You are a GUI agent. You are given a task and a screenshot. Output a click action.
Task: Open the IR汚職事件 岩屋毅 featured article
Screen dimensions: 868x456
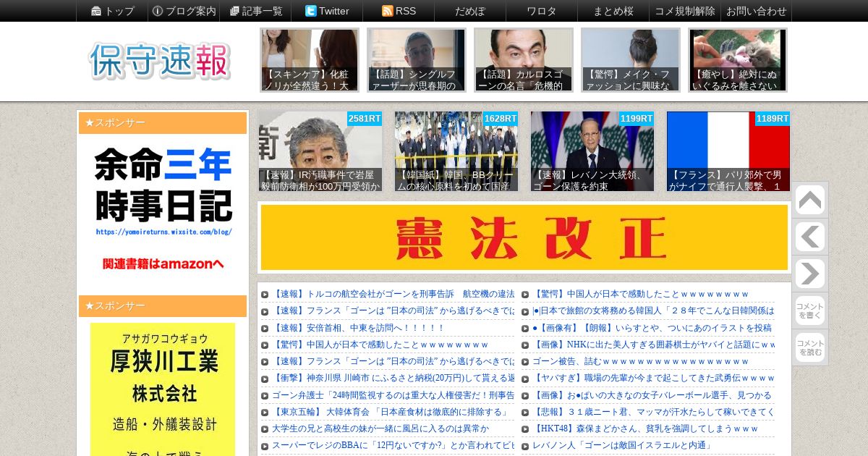[320, 151]
